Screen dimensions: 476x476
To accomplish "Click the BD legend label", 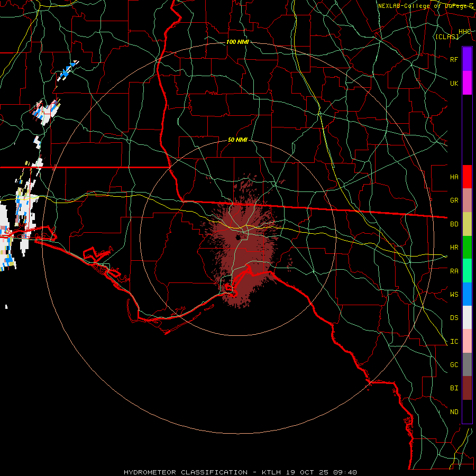I will click(x=454, y=224).
